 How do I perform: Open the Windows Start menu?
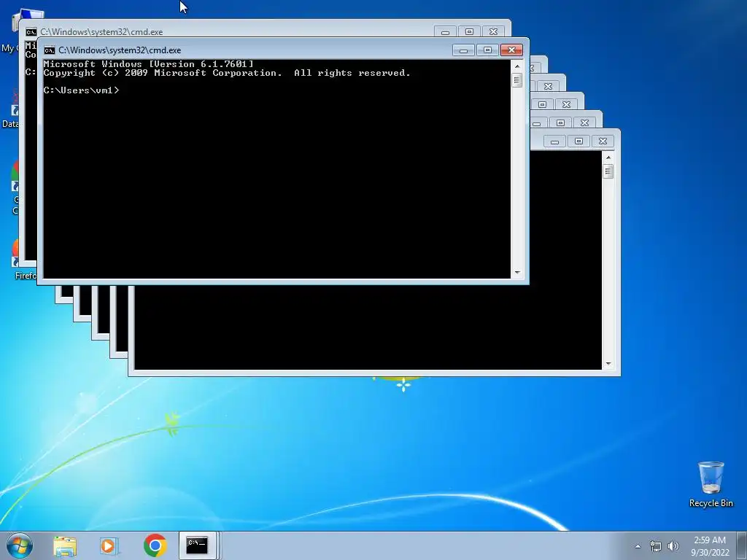tap(20, 545)
